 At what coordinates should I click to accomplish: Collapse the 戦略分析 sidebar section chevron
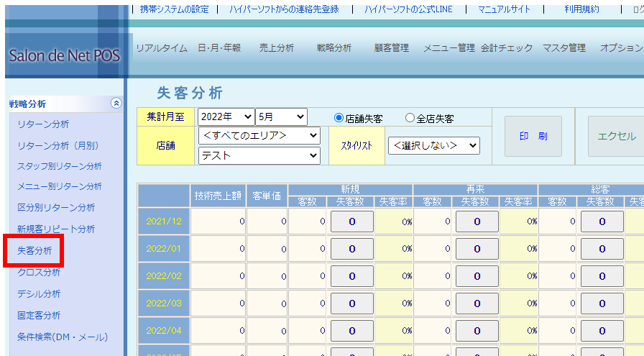point(116,104)
